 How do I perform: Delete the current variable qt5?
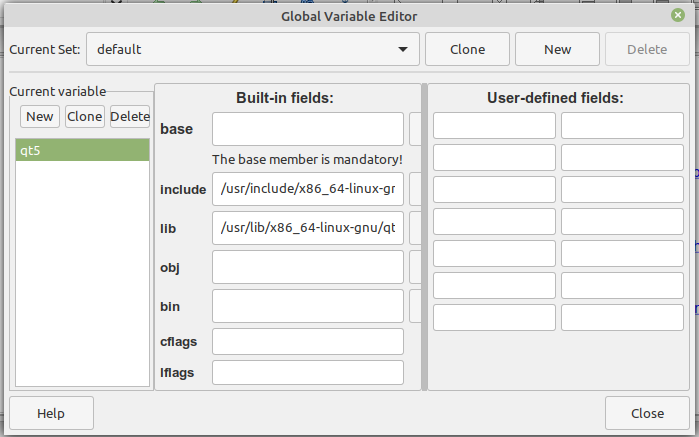point(130,116)
